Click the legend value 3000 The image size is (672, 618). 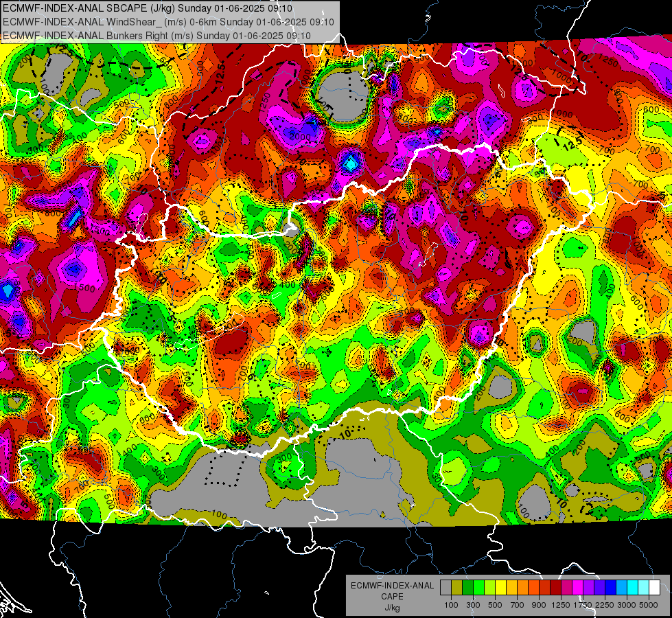pyautogui.click(x=627, y=605)
